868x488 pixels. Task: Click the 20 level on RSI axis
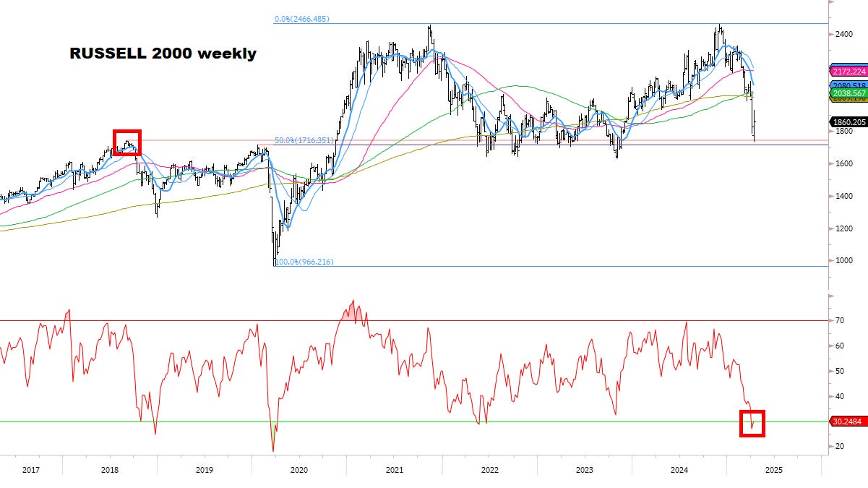tap(838, 447)
